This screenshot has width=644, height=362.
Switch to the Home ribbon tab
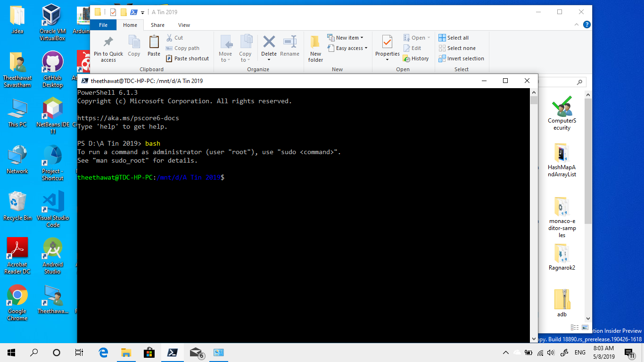(x=130, y=25)
